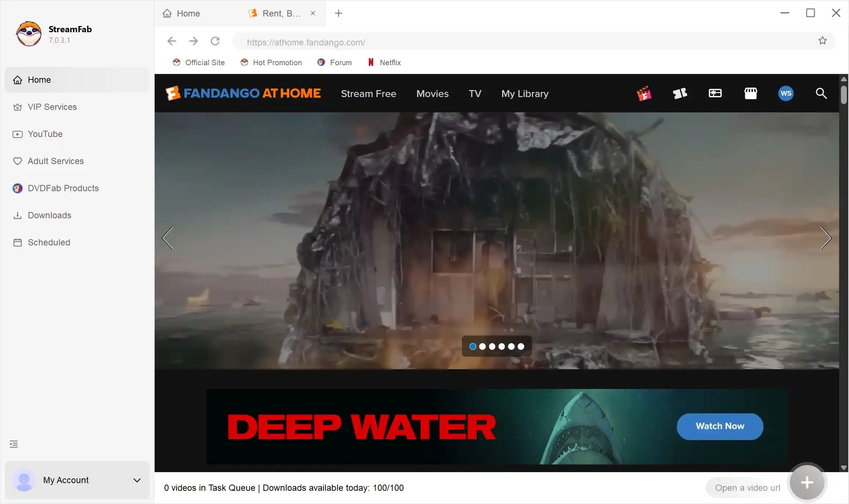Open the Hot Promotion bookmark
849x504 pixels.
(x=271, y=63)
